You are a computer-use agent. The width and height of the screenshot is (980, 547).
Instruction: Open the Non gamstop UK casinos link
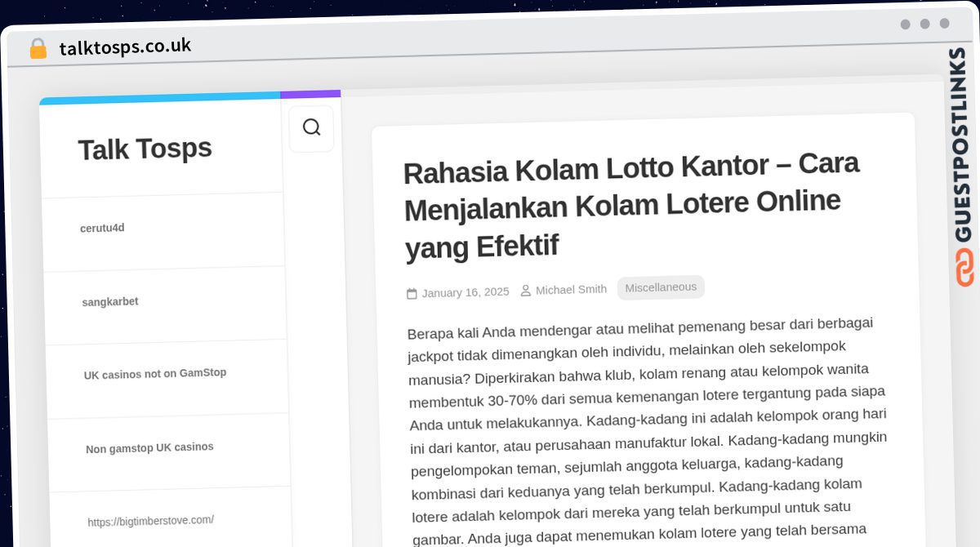(x=149, y=447)
